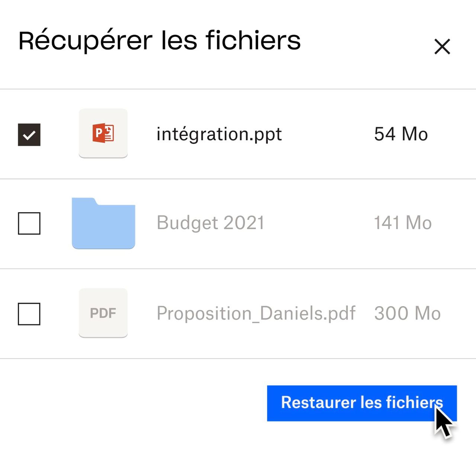Click the 54 Mo size label
The width and height of the screenshot is (476, 449).
400,134
